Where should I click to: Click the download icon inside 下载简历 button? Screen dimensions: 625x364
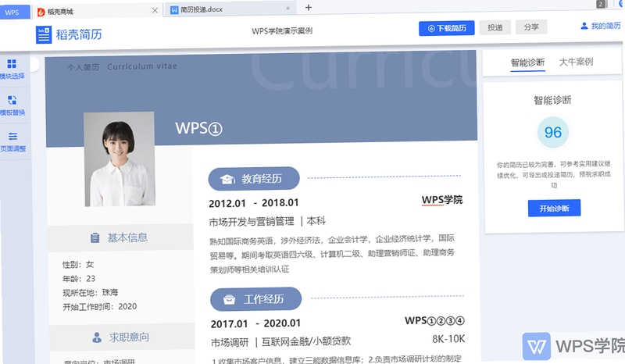tap(431, 28)
